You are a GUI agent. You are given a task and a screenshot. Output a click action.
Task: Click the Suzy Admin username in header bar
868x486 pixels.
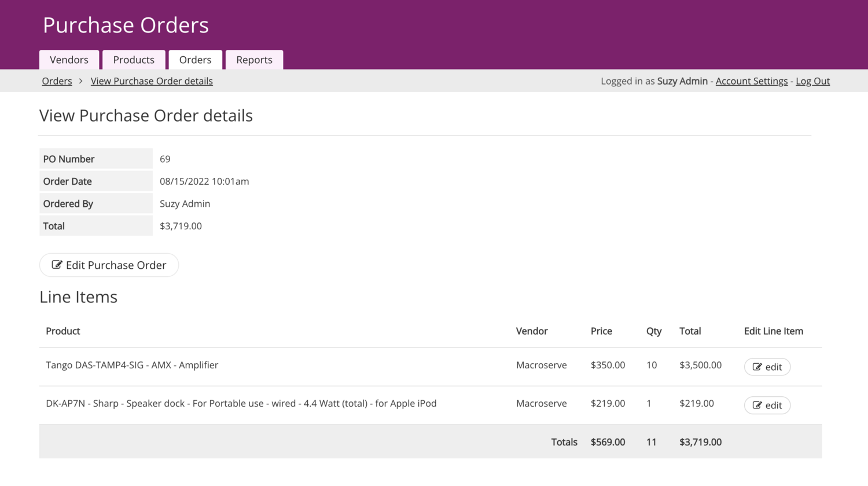682,81
